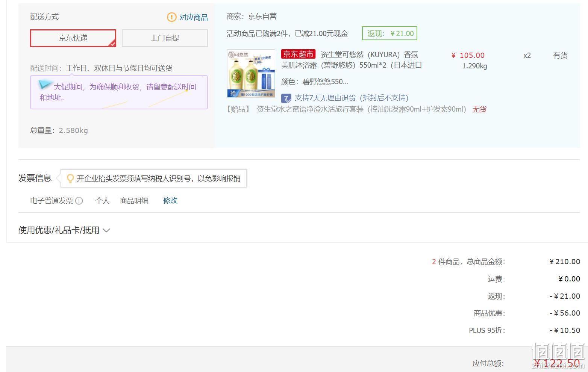The width and height of the screenshot is (588, 372).
Task: Open the 资生堂可悠然 product title link
Action: click(352, 60)
